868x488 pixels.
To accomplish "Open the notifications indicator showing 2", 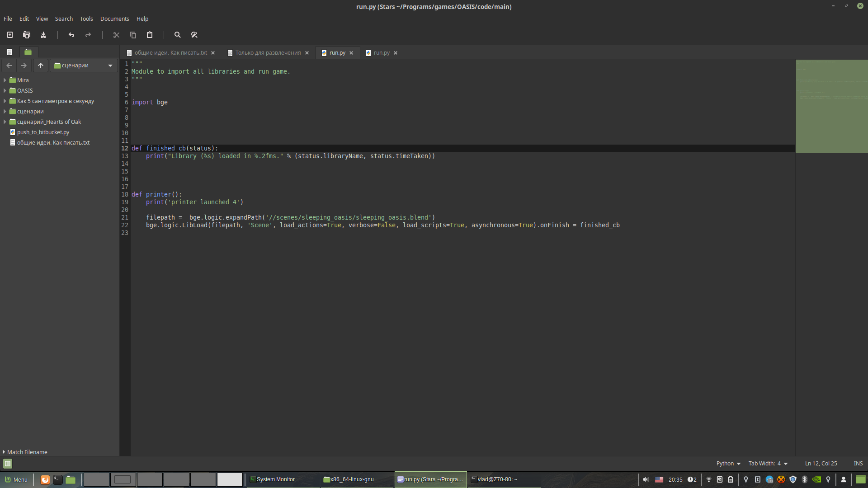I will point(692,479).
